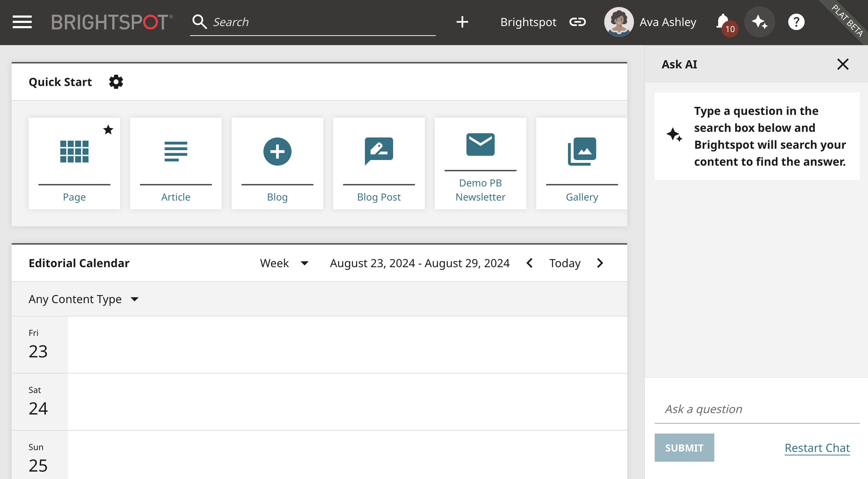Click the Blog label link
The width and height of the screenshot is (868, 479).
click(x=277, y=197)
